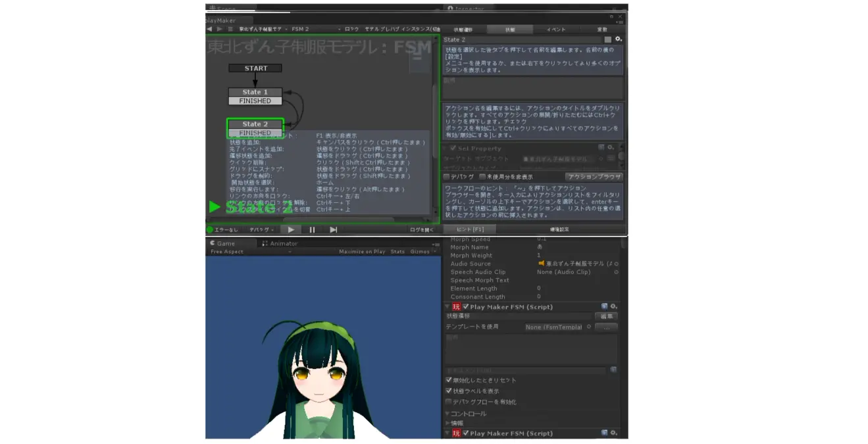Open the デバッグ dropdown in the PlayMaker bottom bar

click(263, 230)
